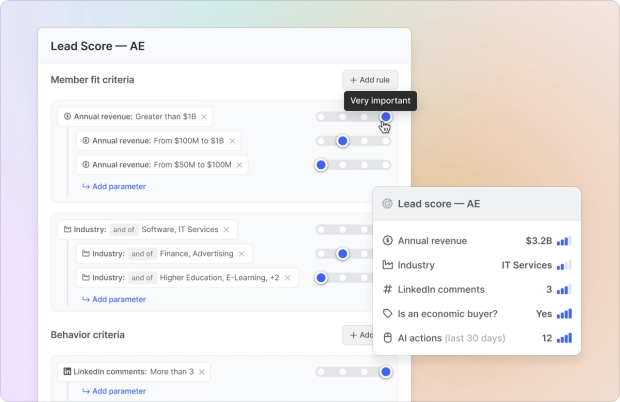Screen dimensions: 620x402
Task: Click the dollar icon on $50M to $100M rule
Action: tap(85, 165)
